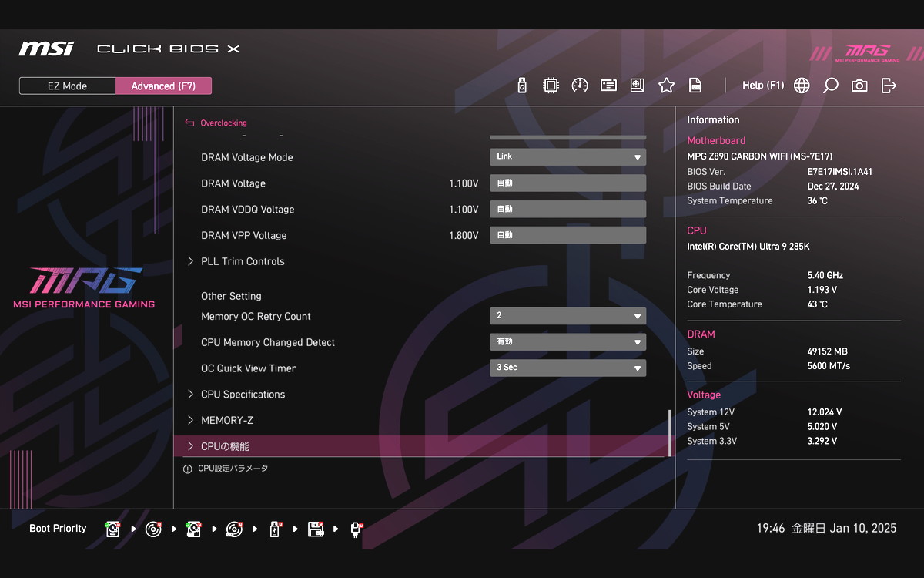Screen dimensions: 924x578
Task: Click the DRAM VPP Voltage 自動 field
Action: pyautogui.click(x=568, y=235)
